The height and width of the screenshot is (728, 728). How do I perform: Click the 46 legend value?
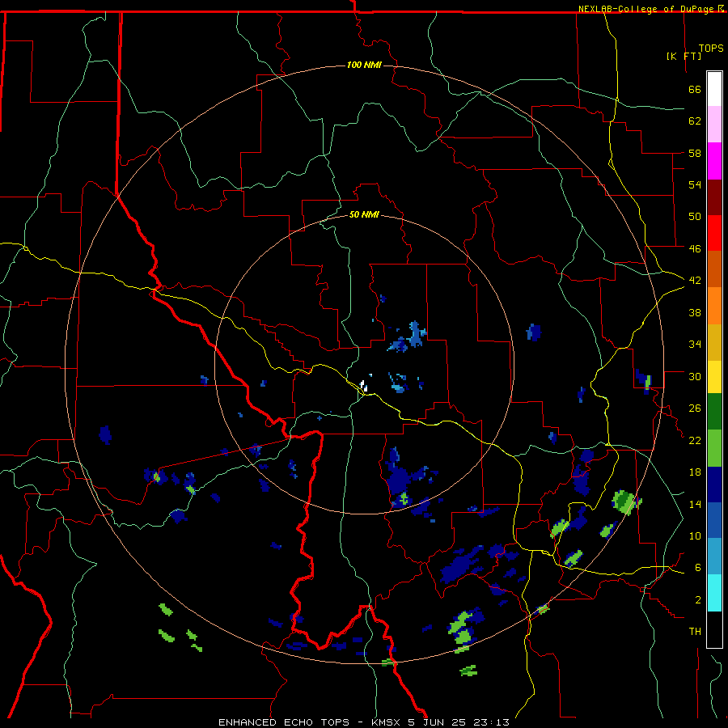click(695, 249)
